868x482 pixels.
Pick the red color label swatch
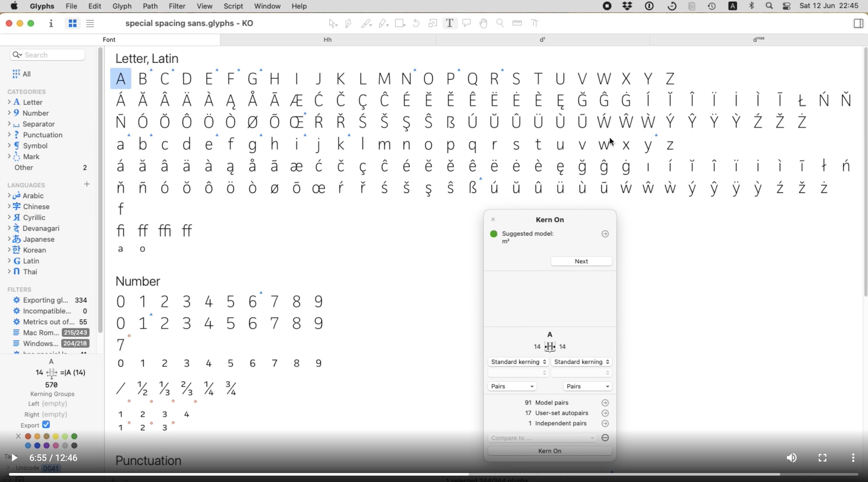point(28,437)
